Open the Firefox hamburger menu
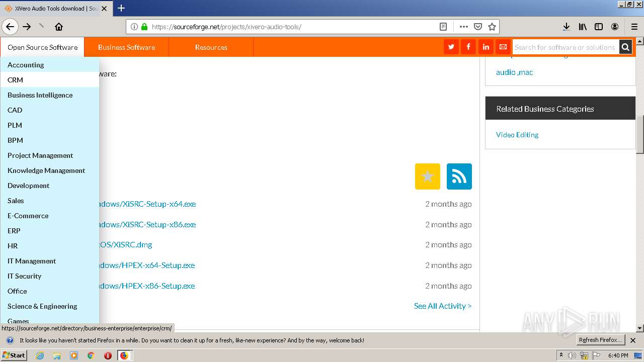 coord(634,27)
